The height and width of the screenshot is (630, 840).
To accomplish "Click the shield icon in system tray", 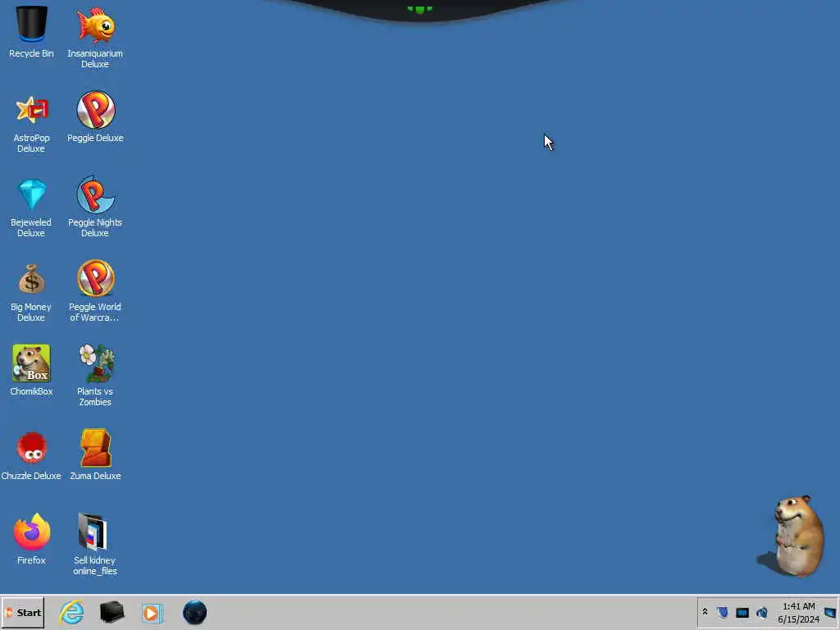I will click(723, 612).
